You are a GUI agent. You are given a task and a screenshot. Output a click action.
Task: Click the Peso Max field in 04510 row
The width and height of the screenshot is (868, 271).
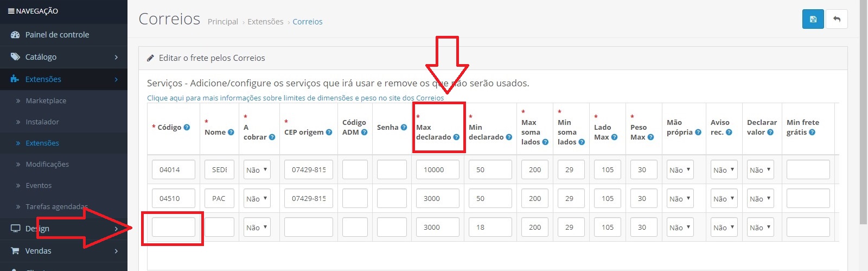click(x=644, y=198)
